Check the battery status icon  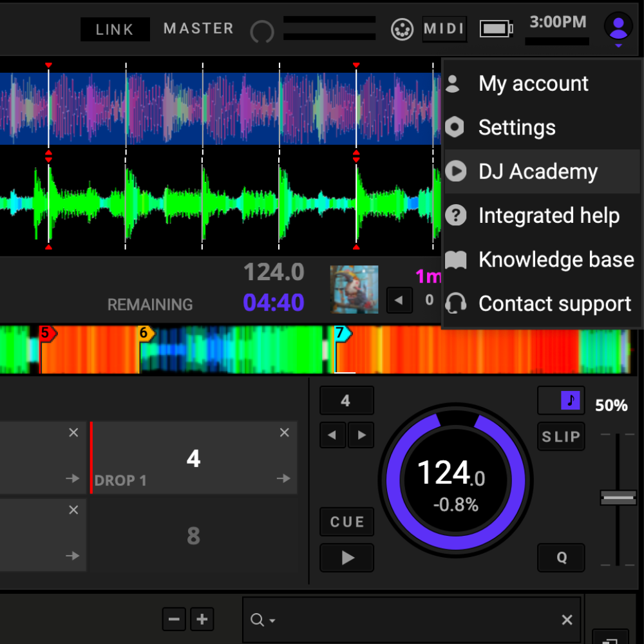(x=496, y=29)
